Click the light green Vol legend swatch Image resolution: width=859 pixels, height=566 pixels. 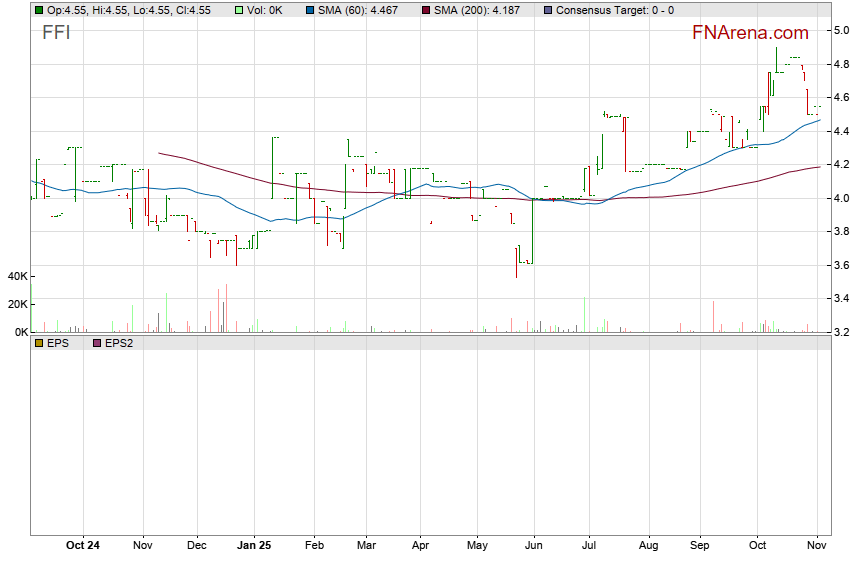click(238, 10)
